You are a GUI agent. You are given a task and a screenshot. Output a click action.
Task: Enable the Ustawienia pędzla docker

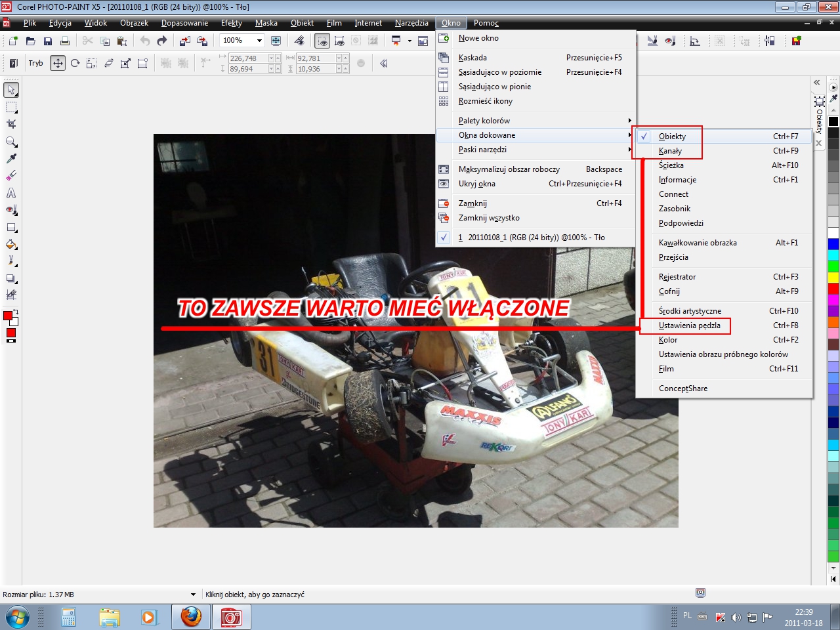pos(689,325)
